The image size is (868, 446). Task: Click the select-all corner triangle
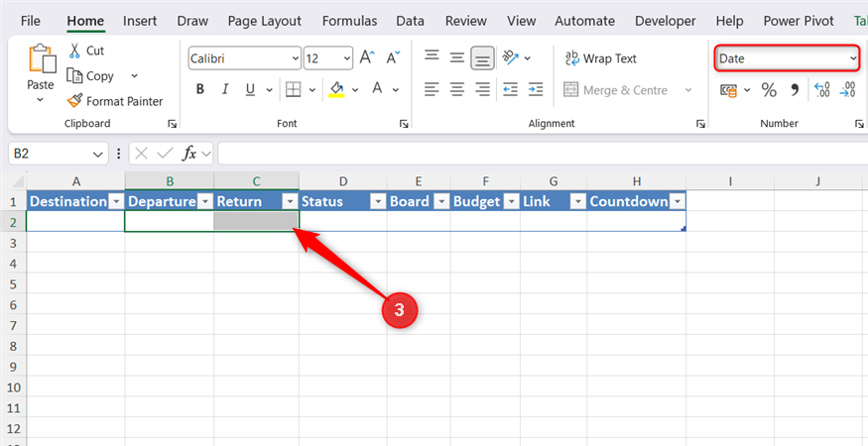(x=18, y=181)
